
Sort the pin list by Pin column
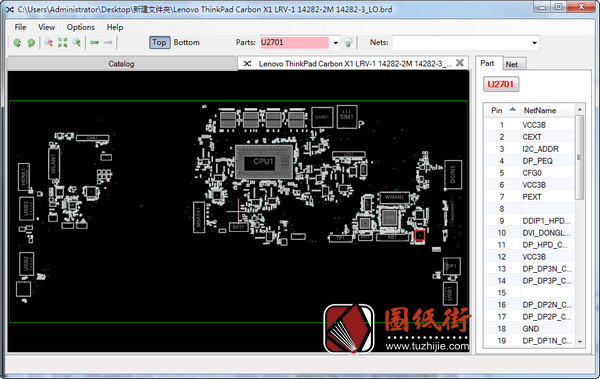coord(502,110)
